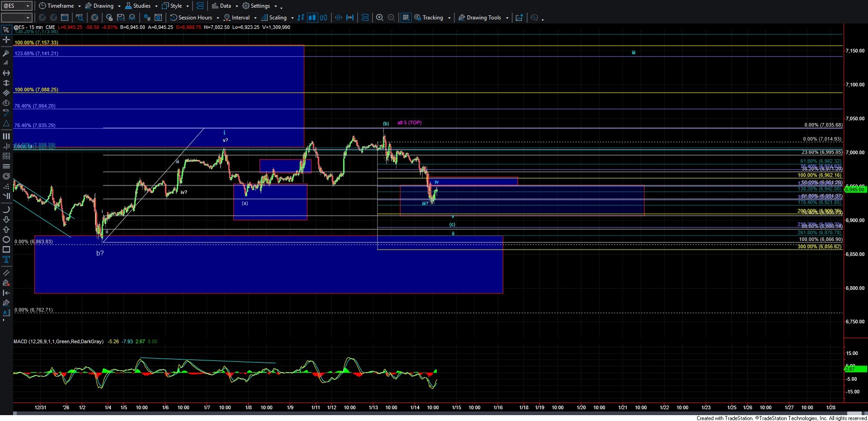
Task: Select the up arrow drawing tool
Action: (x=6, y=230)
